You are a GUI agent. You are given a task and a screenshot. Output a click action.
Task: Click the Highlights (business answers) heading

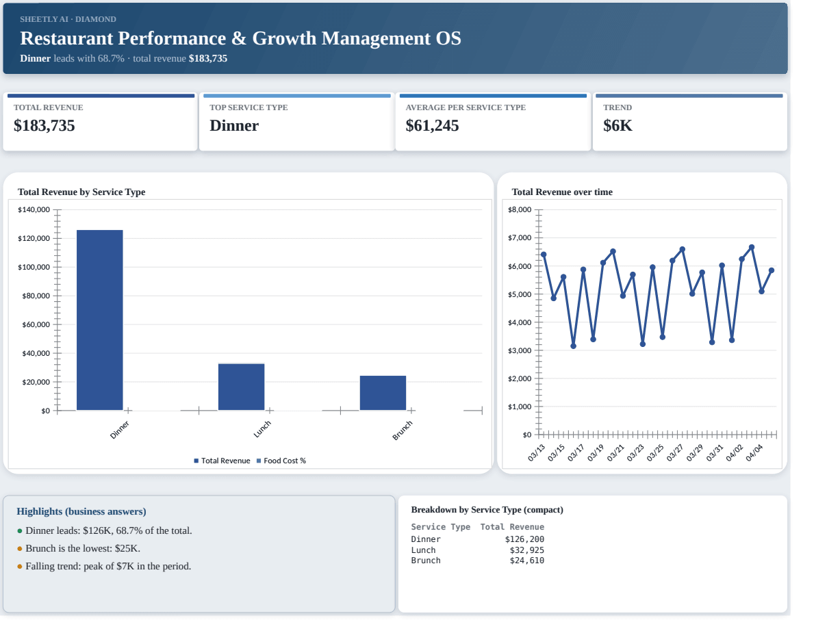(81, 511)
